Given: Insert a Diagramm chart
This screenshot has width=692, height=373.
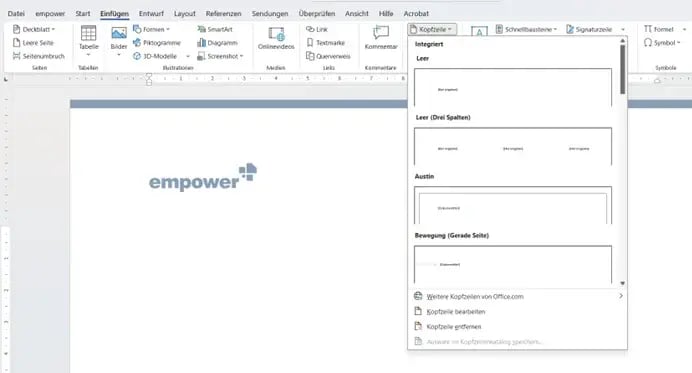Looking at the screenshot, I should 217,43.
